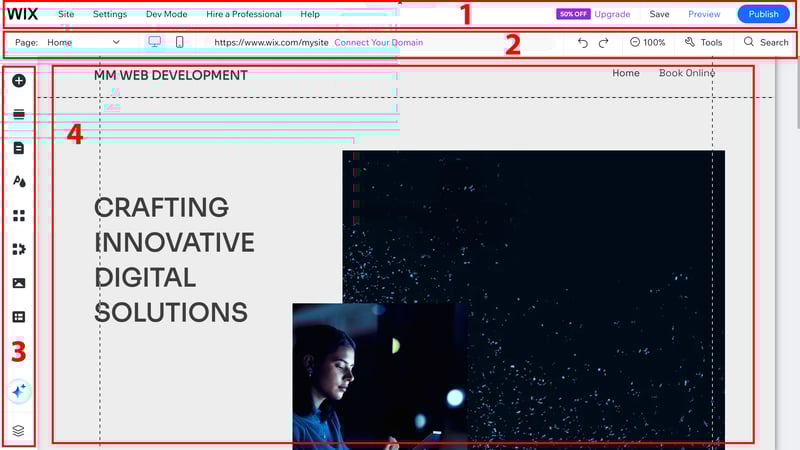Click the Undo arrow
800x450 pixels.
(x=583, y=43)
